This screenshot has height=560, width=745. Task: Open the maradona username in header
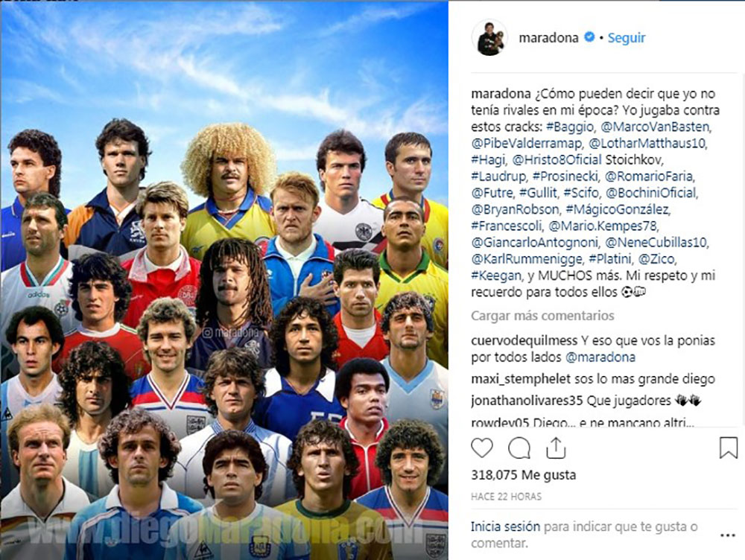[548, 37]
